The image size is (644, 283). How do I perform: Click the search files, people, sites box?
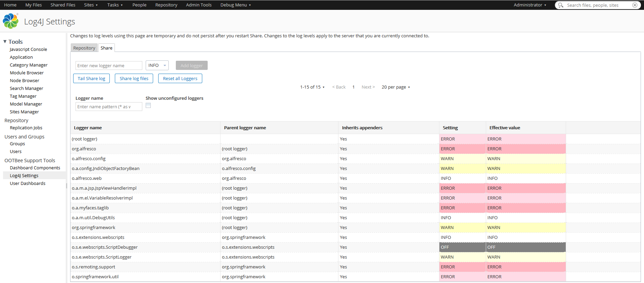coord(598,5)
